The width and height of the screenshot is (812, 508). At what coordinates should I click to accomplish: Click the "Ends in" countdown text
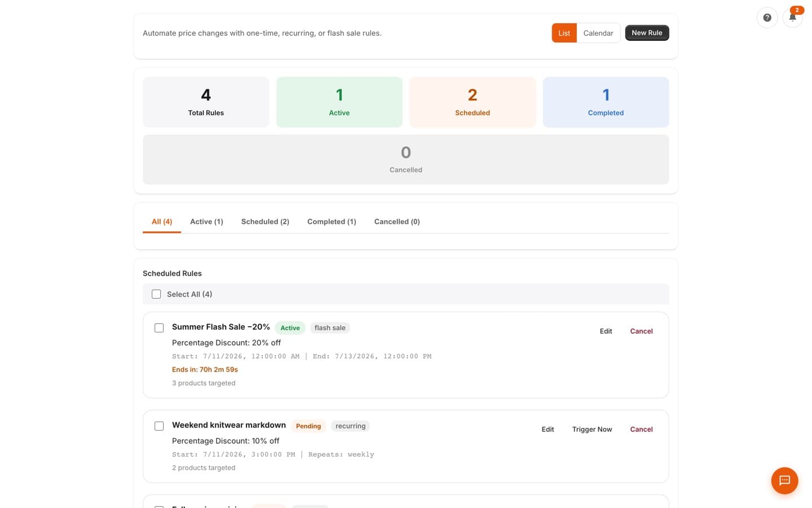coord(205,370)
